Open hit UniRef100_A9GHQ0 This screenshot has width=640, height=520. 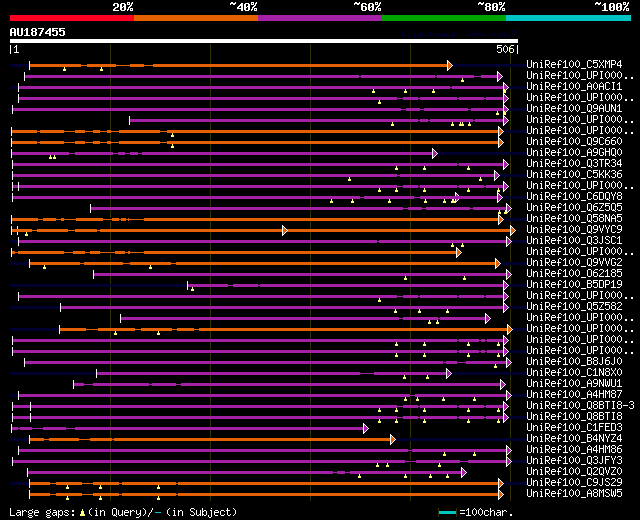(574, 153)
